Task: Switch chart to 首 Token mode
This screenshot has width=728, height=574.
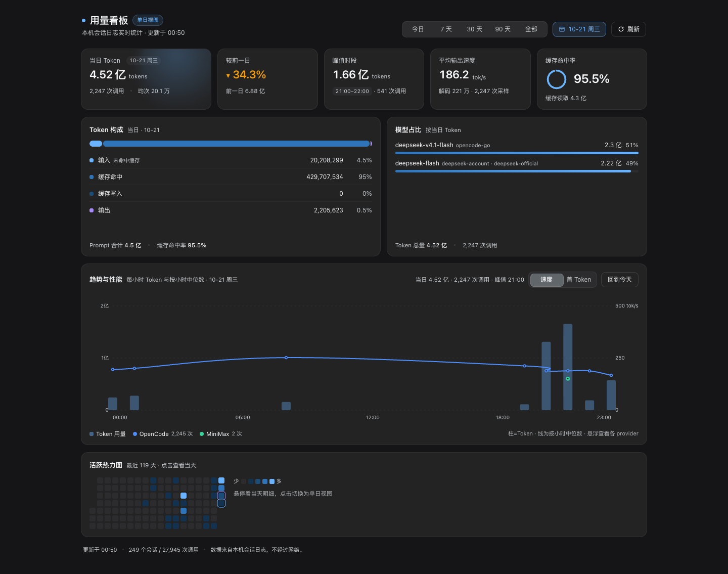Action: click(x=579, y=280)
